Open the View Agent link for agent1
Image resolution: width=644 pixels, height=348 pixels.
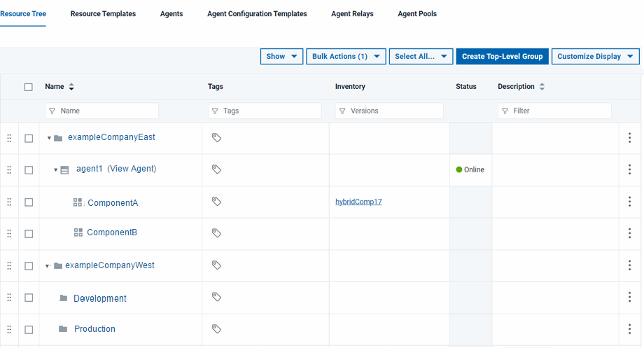click(132, 169)
